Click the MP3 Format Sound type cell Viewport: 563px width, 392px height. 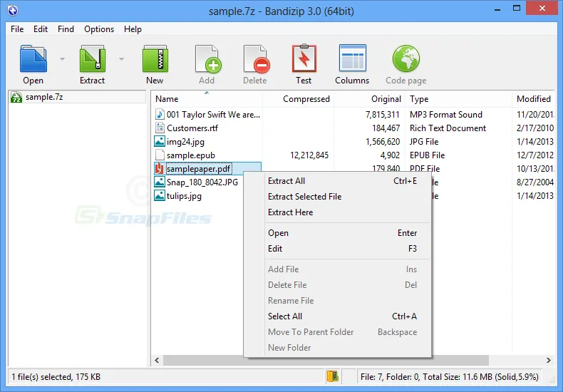tap(446, 115)
